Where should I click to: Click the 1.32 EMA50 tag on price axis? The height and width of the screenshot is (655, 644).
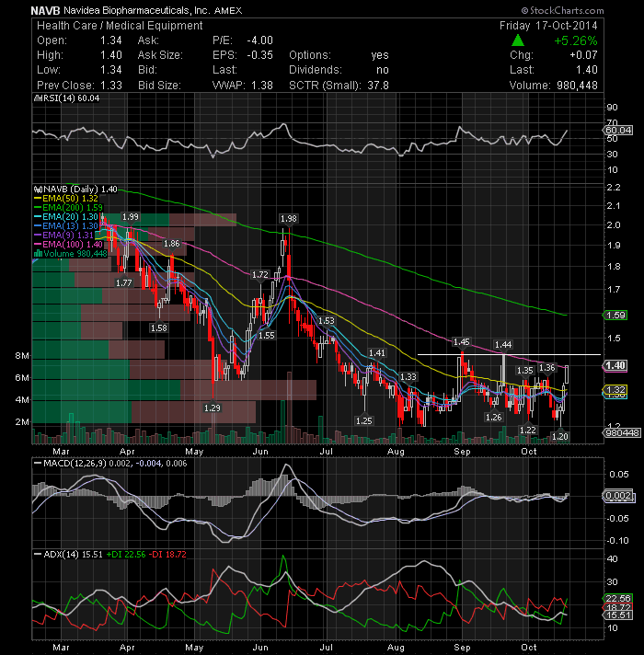[615, 390]
